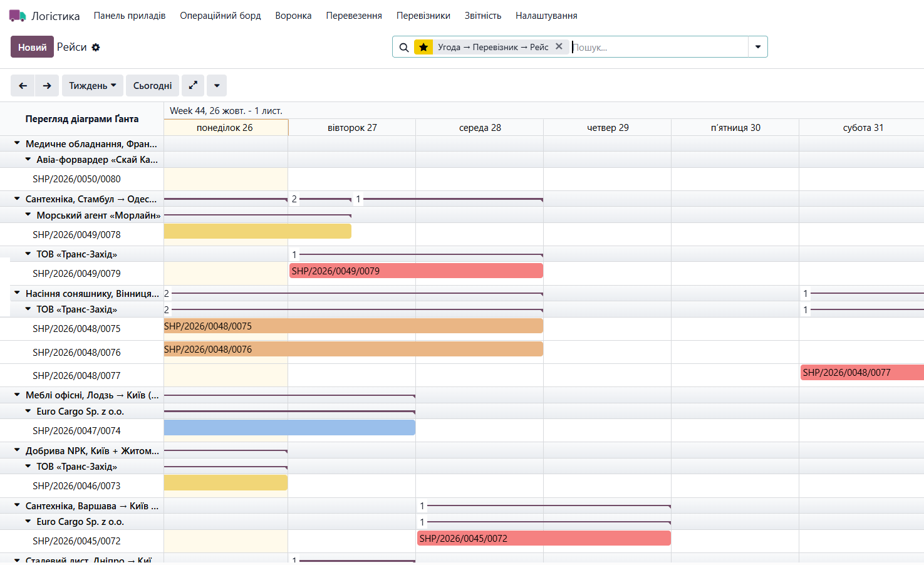The image size is (924, 565).
Task: Click the expand rows arrows icon
Action: pyautogui.click(x=193, y=85)
